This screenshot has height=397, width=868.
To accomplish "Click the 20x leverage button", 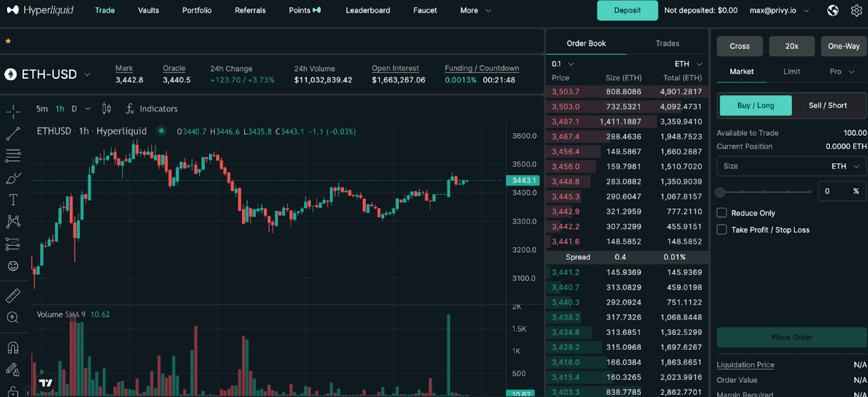I will pyautogui.click(x=791, y=46).
